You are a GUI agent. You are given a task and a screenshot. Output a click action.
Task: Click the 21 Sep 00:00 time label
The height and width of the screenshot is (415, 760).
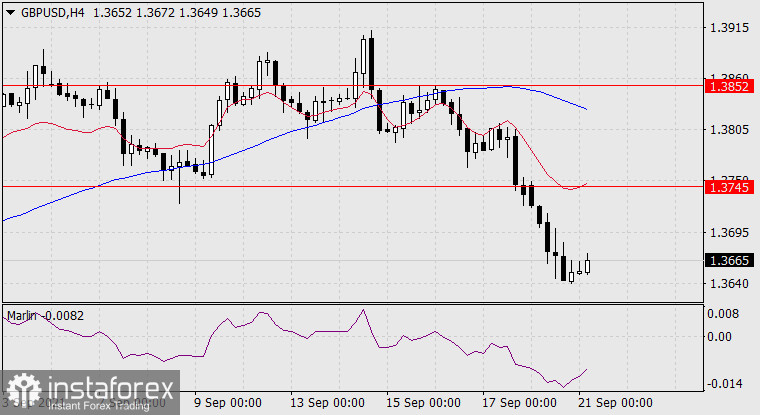point(616,403)
